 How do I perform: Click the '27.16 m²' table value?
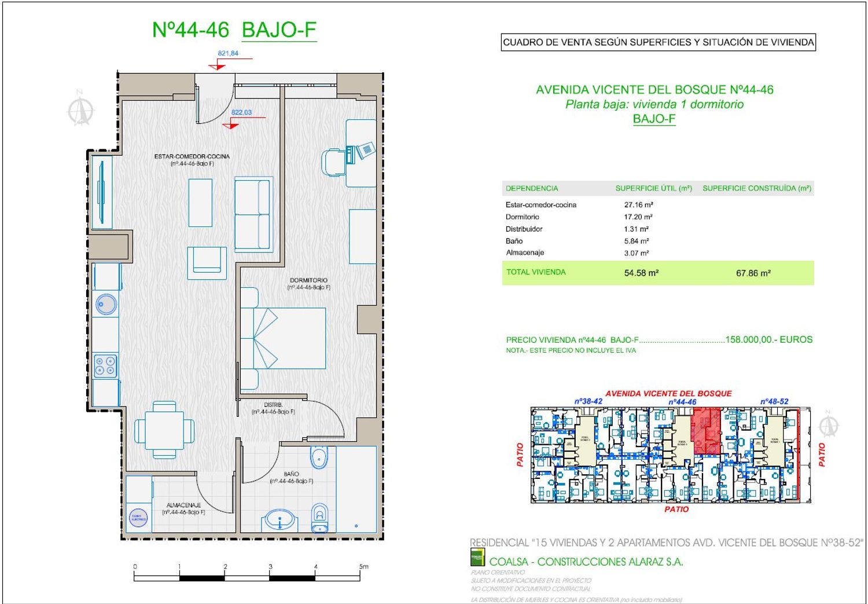(638, 205)
